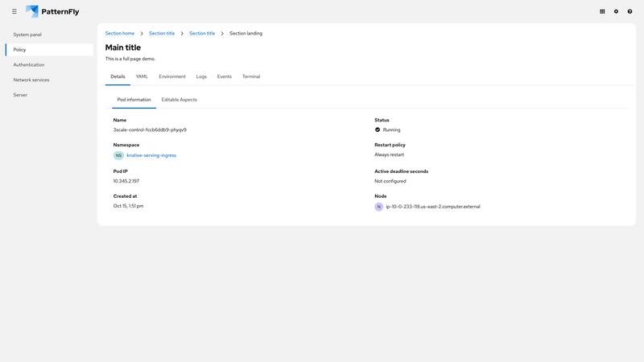Open second Section title breadcrumb before Section landing
Screen dimensions: 644x362
202,33
